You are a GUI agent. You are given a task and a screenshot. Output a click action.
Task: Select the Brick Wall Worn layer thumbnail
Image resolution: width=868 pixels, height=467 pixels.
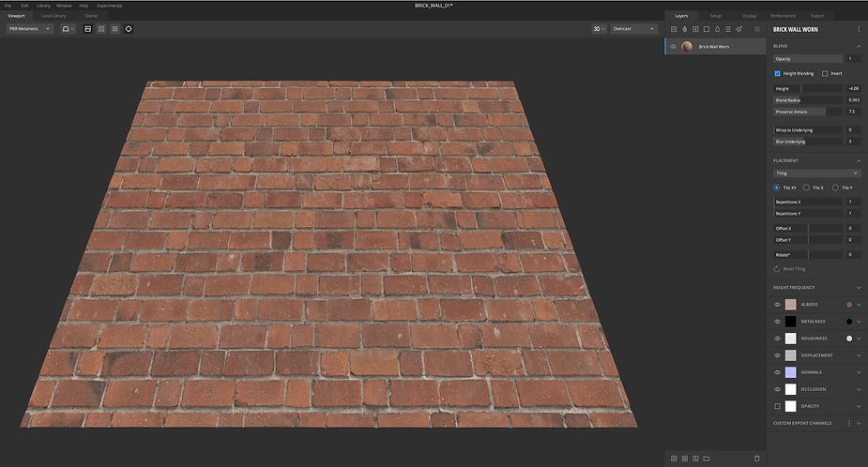[x=687, y=47]
